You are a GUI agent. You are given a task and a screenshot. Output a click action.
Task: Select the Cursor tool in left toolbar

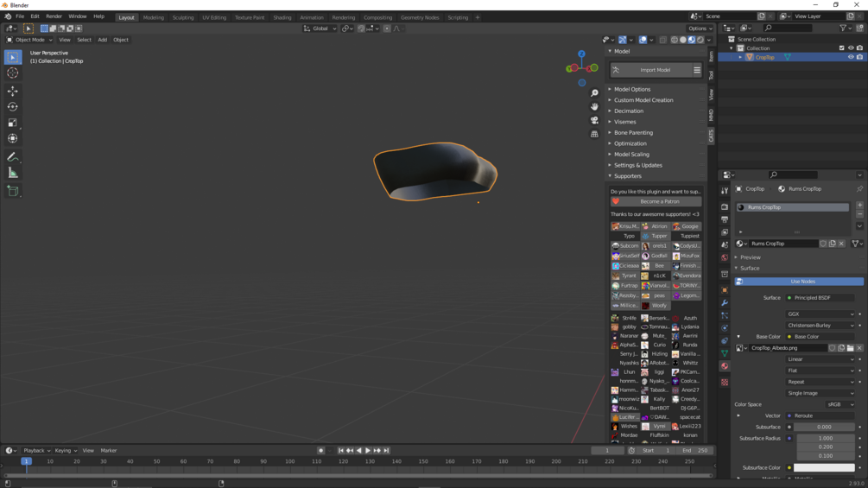click(13, 73)
